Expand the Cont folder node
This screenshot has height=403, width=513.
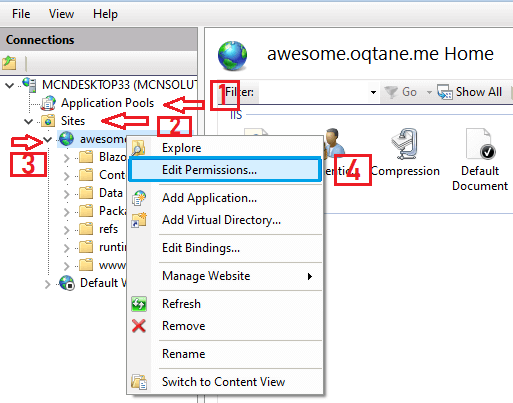tap(67, 176)
